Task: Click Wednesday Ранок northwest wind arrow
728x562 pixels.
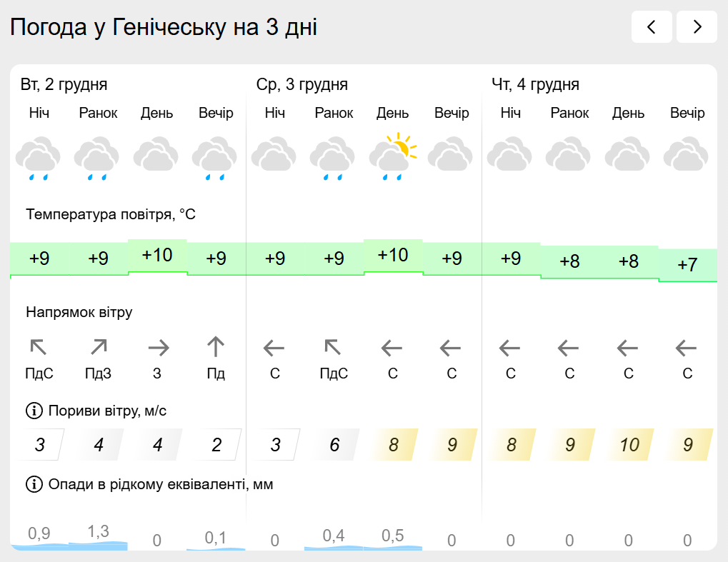Action: [334, 348]
